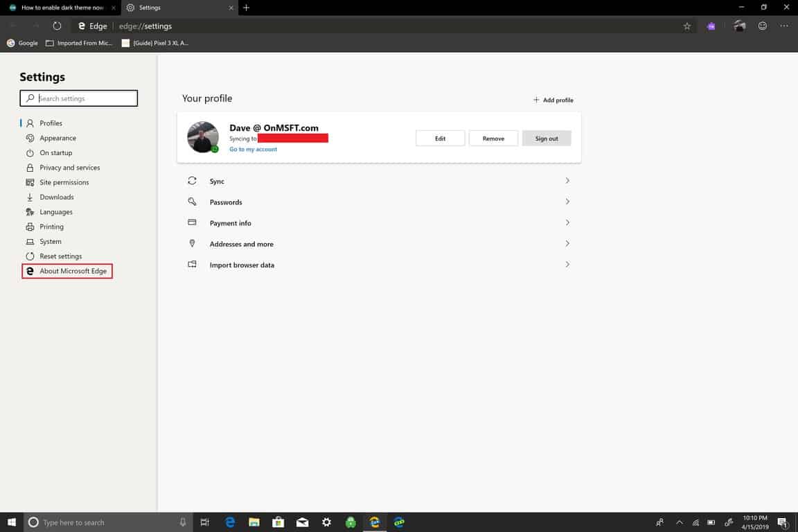Follow the 'Go to my account' link

pos(253,149)
